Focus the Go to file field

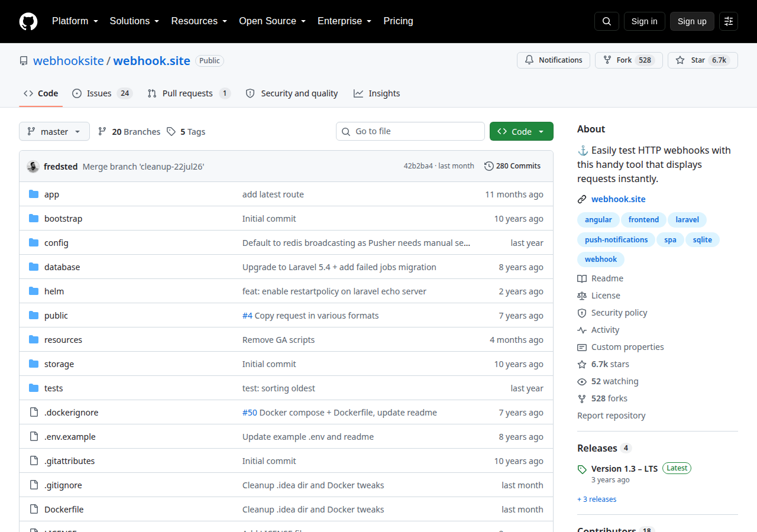(x=410, y=131)
